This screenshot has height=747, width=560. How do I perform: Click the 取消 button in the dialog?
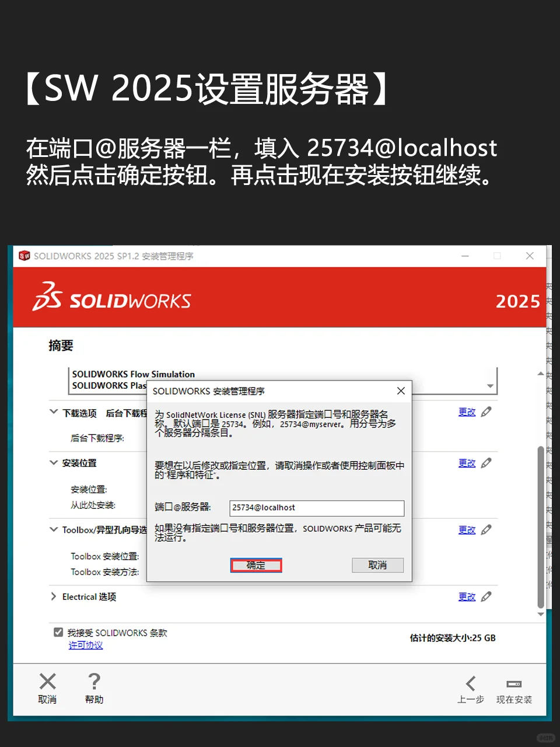click(377, 565)
